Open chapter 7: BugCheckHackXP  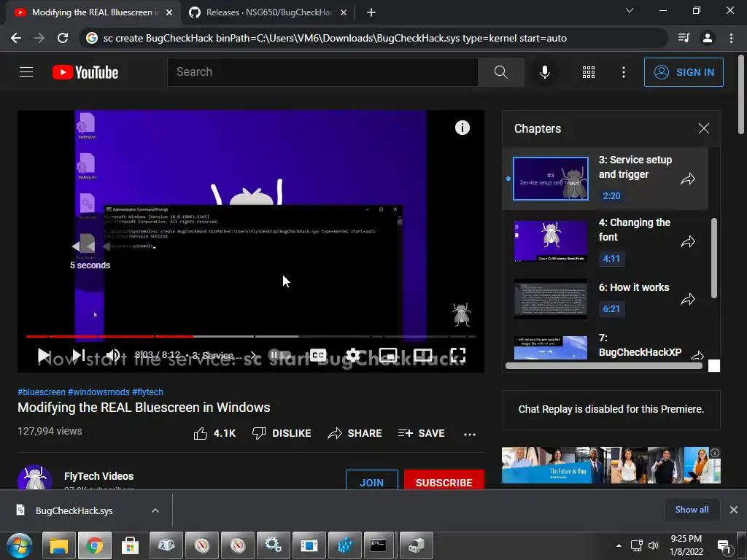tap(605, 346)
